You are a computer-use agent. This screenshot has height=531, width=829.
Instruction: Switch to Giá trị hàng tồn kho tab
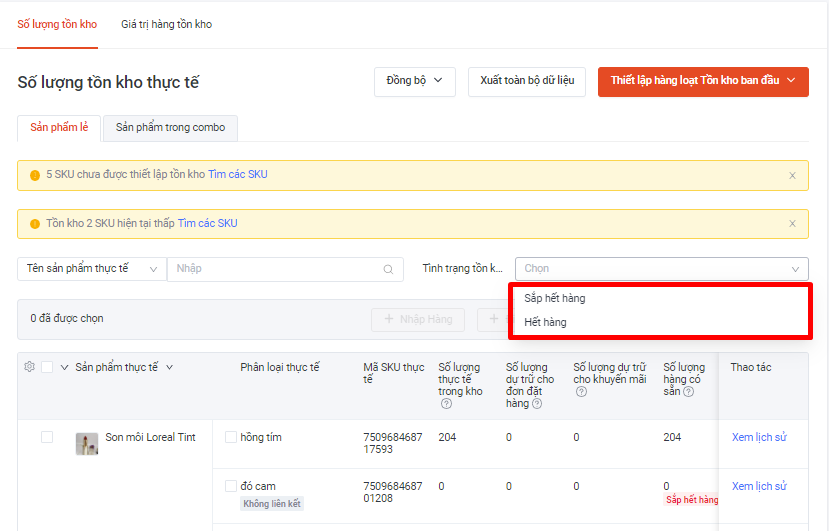167,24
